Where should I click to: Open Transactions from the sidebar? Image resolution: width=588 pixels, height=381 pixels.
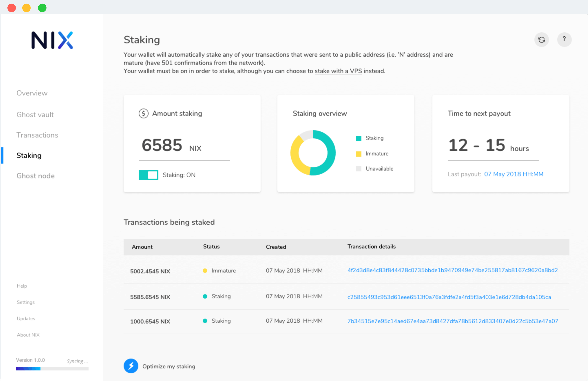tap(37, 135)
